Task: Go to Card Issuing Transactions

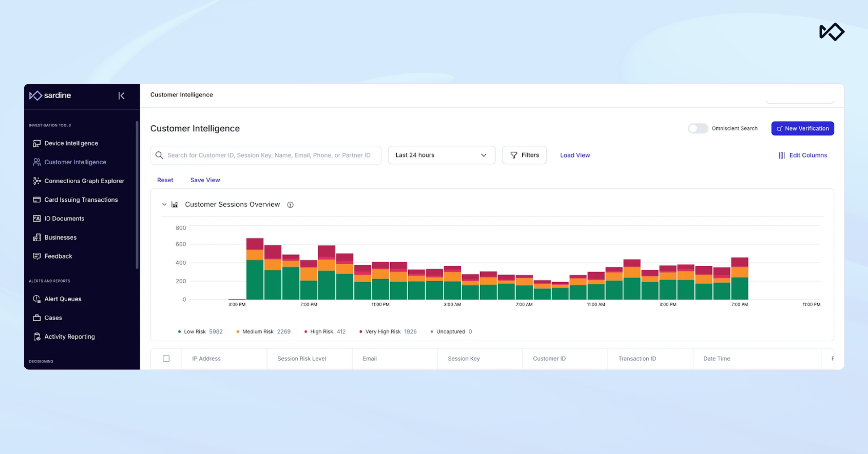Action: click(x=81, y=200)
